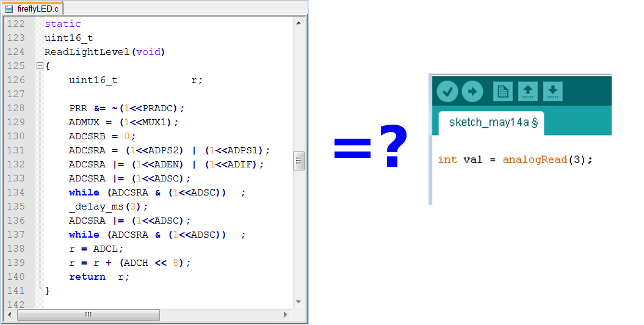
Task: Open a sketch with the up-arrow icon
Action: tap(528, 91)
